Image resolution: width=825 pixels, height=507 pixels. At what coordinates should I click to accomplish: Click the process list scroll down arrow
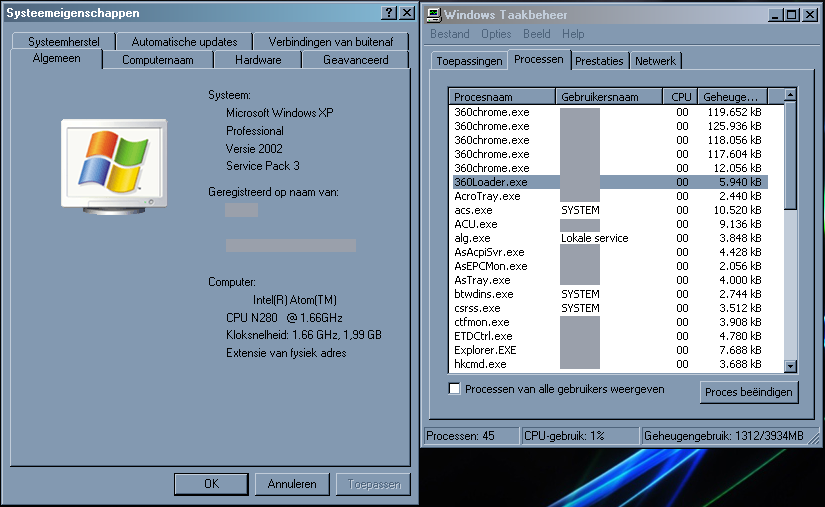[790, 366]
